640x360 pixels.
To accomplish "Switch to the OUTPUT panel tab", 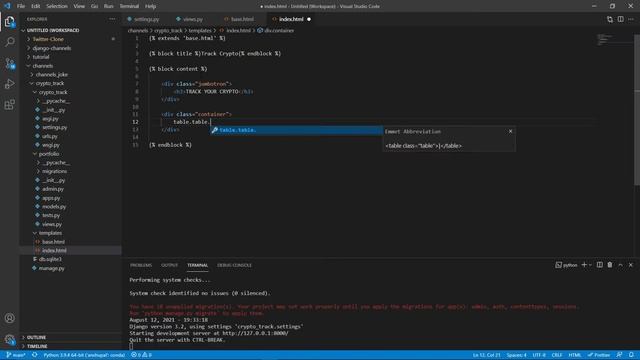I will tap(169, 265).
